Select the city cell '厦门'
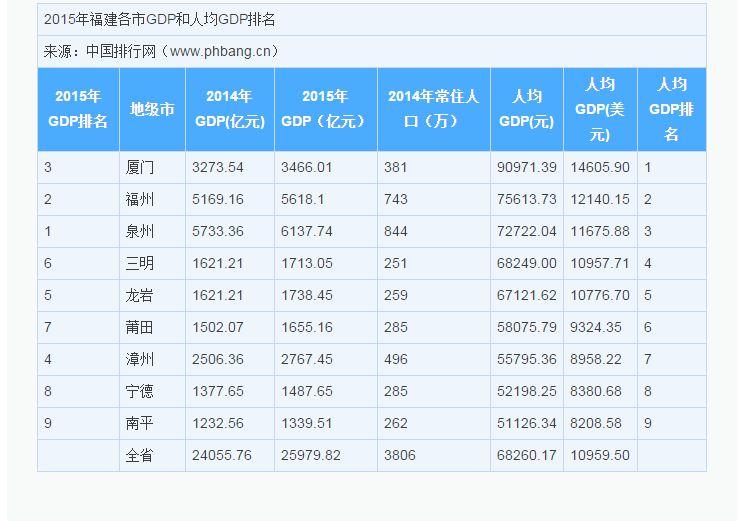The width and height of the screenshot is (740, 521). [x=140, y=167]
